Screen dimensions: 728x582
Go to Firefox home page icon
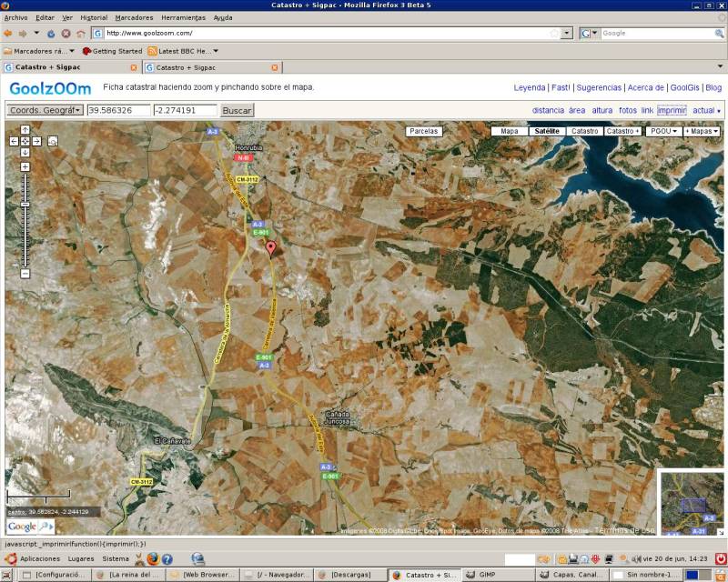pos(80,33)
